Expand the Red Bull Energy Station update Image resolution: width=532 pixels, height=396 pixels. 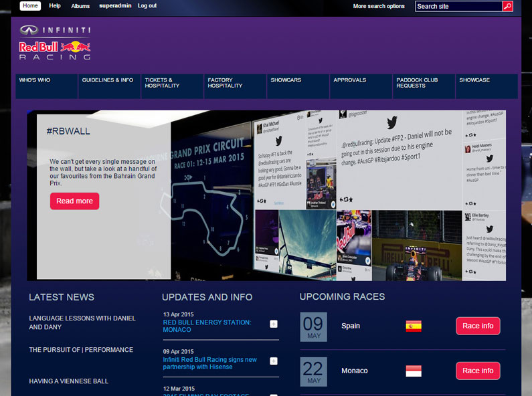pos(274,324)
